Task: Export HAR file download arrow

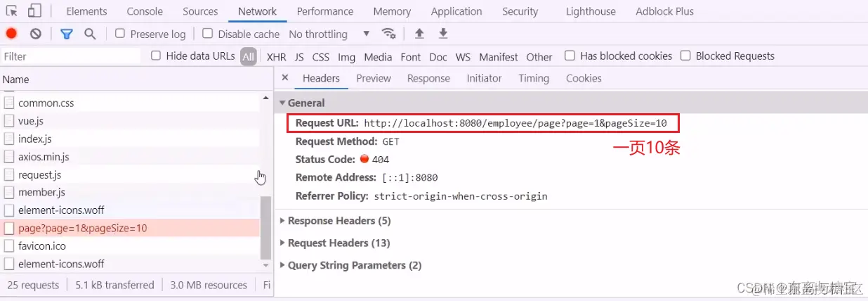Action: click(443, 34)
